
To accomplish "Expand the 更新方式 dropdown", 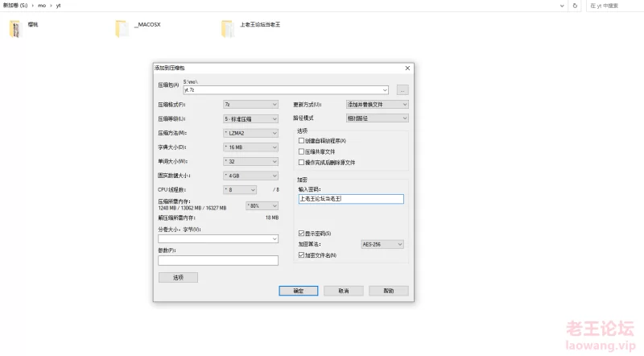I will point(377,105).
